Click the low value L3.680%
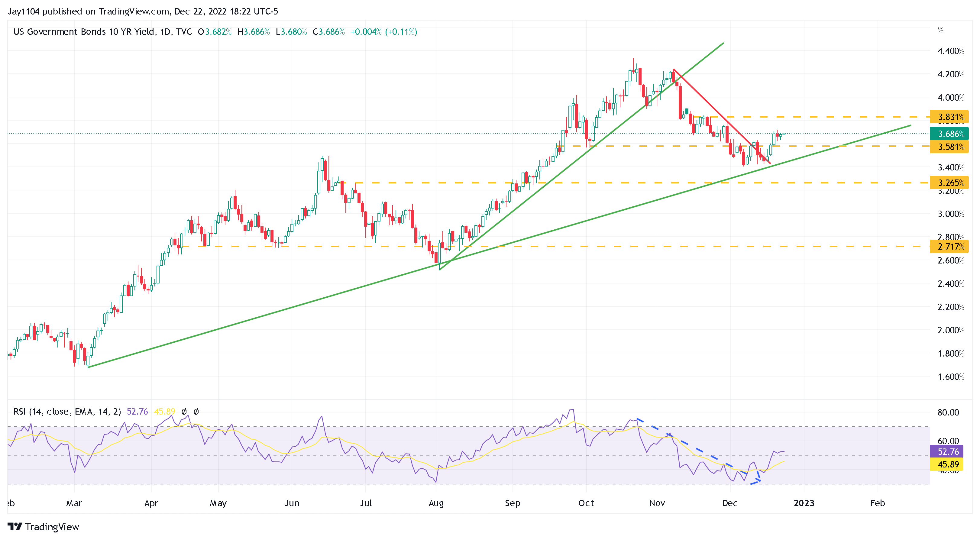The height and width of the screenshot is (540, 980). pos(291,32)
